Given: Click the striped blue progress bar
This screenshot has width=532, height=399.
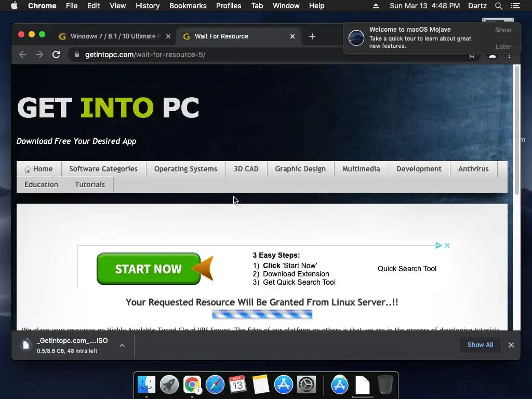Looking at the screenshot, I should [x=262, y=314].
